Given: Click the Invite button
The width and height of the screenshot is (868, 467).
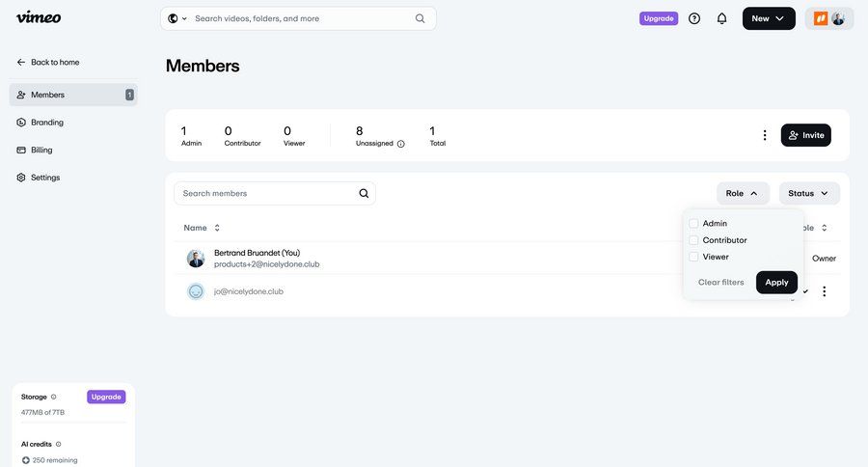Looking at the screenshot, I should [805, 135].
